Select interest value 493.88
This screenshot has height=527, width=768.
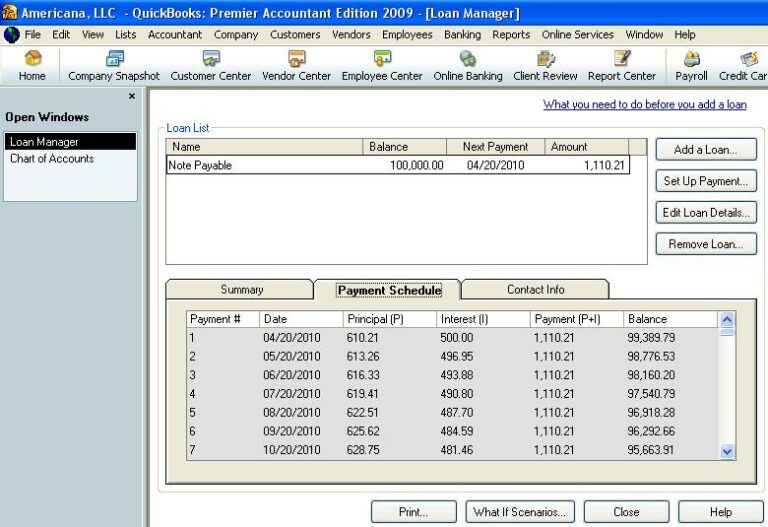click(456, 375)
